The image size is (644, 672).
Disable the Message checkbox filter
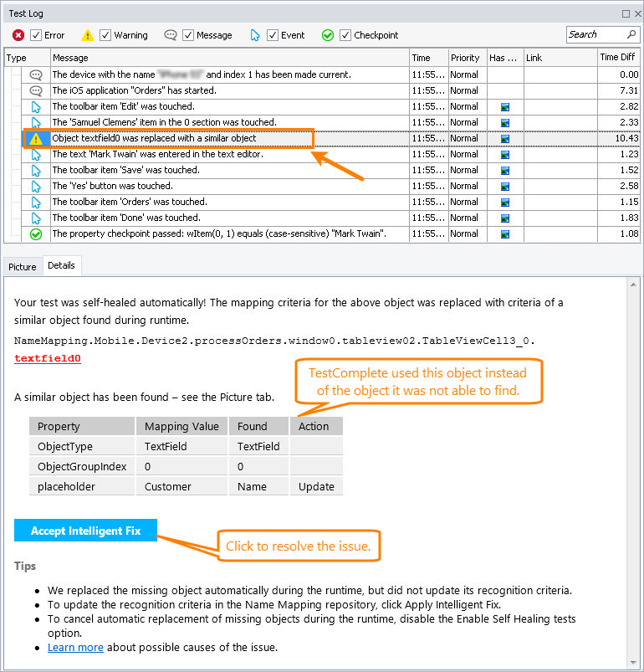pos(188,35)
